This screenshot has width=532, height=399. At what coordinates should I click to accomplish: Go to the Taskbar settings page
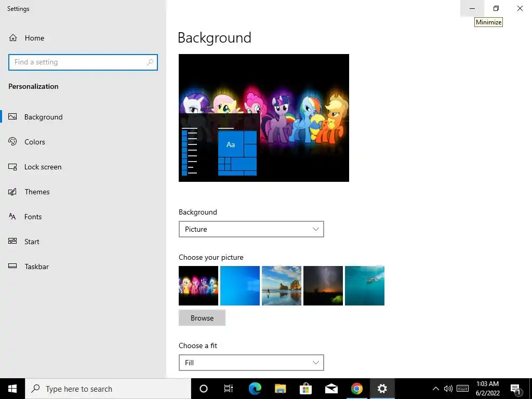pos(37,267)
